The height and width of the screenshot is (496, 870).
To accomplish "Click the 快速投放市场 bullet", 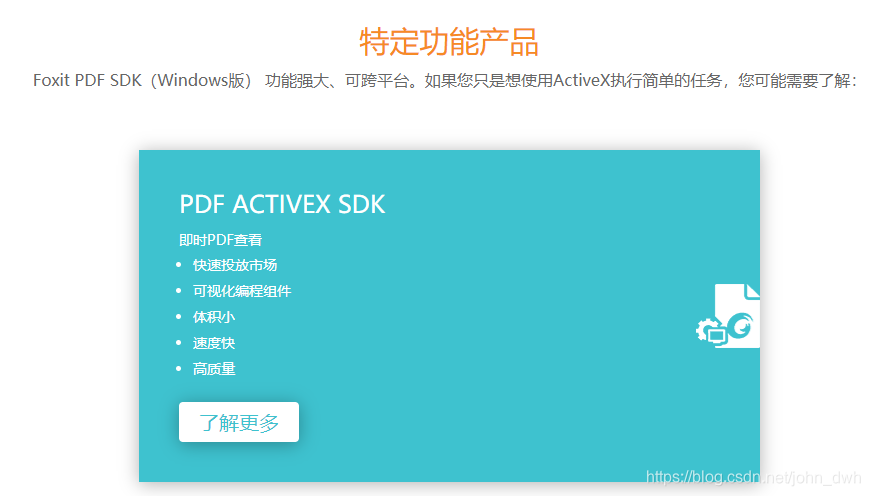I will coord(235,265).
